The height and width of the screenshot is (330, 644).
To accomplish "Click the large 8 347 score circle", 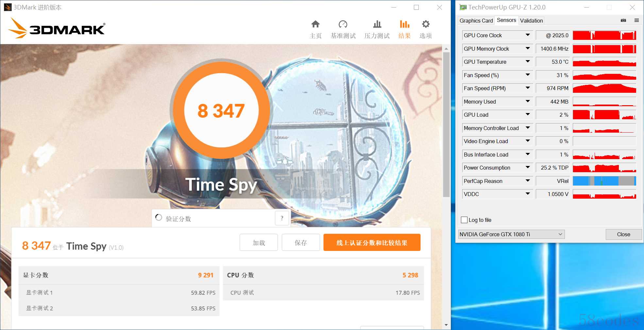I will [x=221, y=110].
